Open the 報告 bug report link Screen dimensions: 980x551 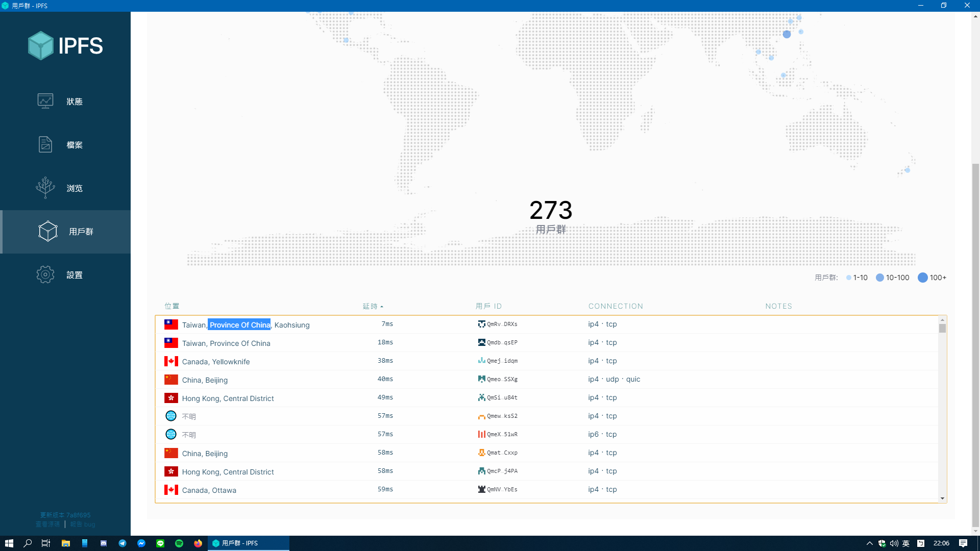coord(83,524)
